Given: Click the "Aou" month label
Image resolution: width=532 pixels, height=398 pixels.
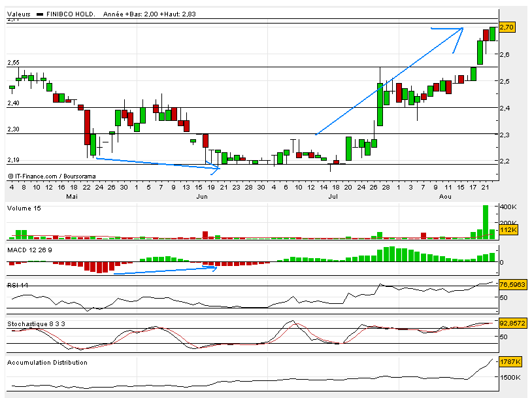Looking at the screenshot, I should coord(445,197).
